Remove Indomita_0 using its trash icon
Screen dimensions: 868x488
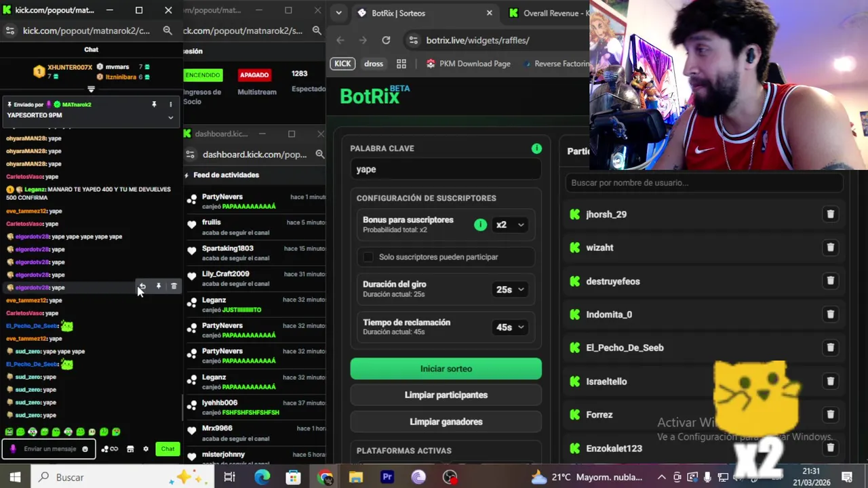(x=830, y=314)
